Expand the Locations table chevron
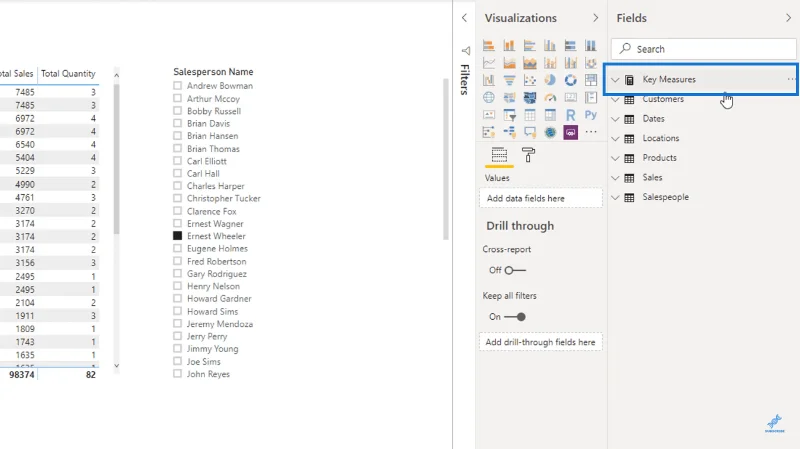 tap(615, 138)
